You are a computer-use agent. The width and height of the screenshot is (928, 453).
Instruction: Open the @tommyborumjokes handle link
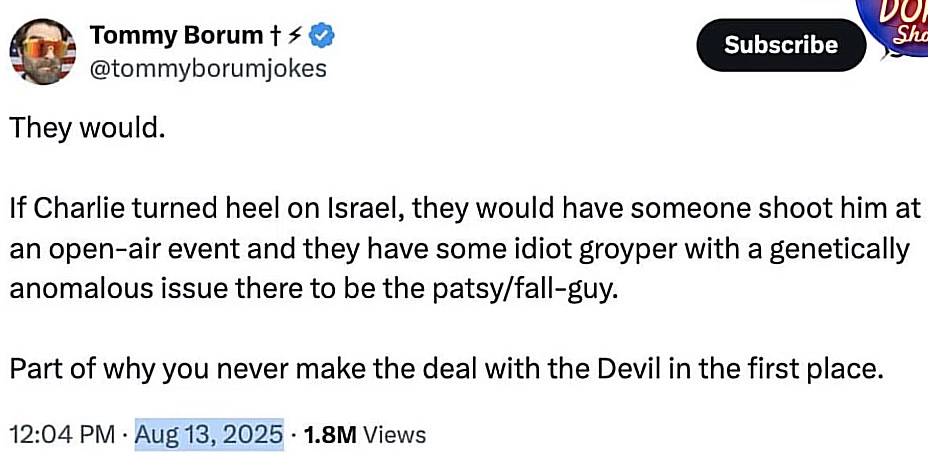coord(207,67)
